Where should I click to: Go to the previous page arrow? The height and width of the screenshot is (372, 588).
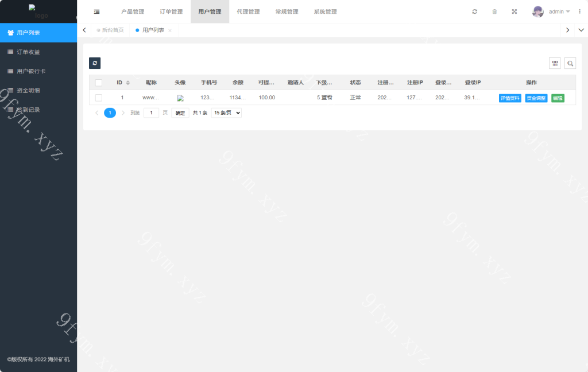(x=96, y=113)
